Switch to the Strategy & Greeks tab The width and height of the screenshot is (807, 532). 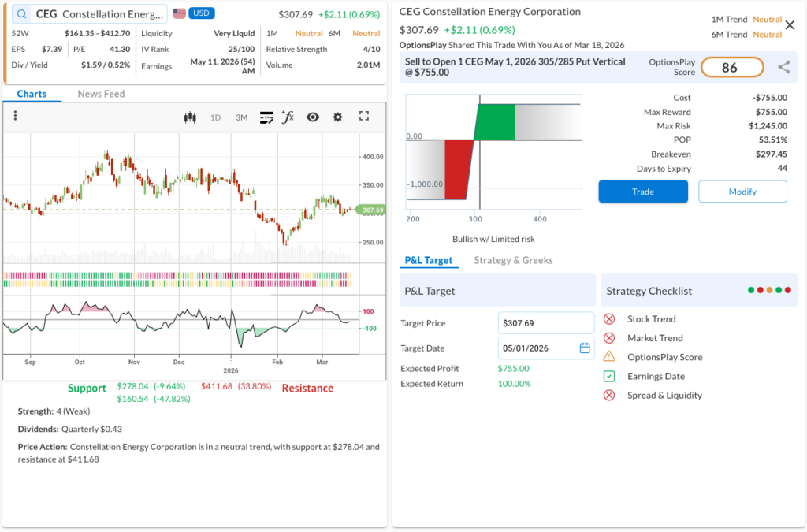tap(513, 260)
